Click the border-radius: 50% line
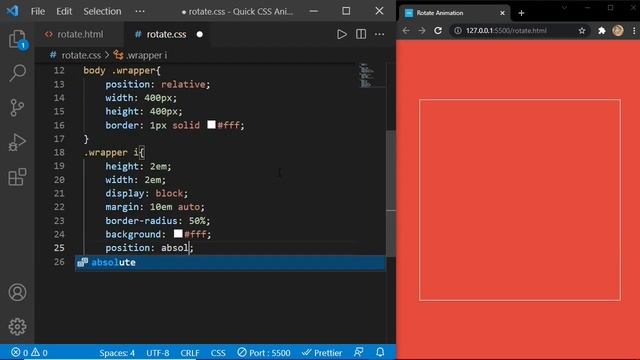 pyautogui.click(x=158, y=221)
